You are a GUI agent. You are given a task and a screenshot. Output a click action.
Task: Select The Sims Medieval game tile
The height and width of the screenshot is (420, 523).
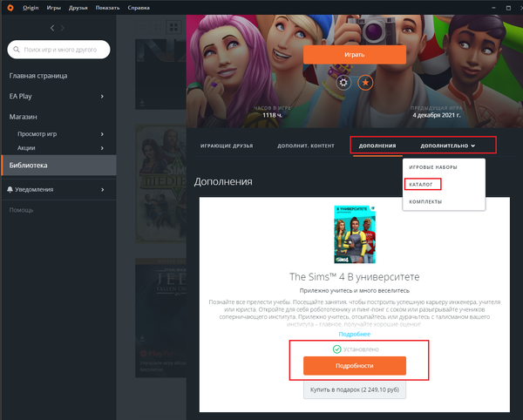[x=160, y=183]
